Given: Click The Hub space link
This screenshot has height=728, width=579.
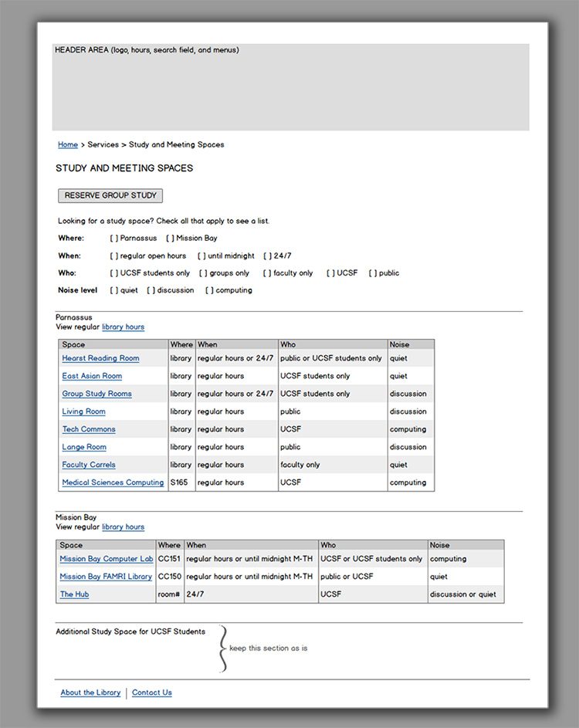Looking at the screenshot, I should (74, 594).
